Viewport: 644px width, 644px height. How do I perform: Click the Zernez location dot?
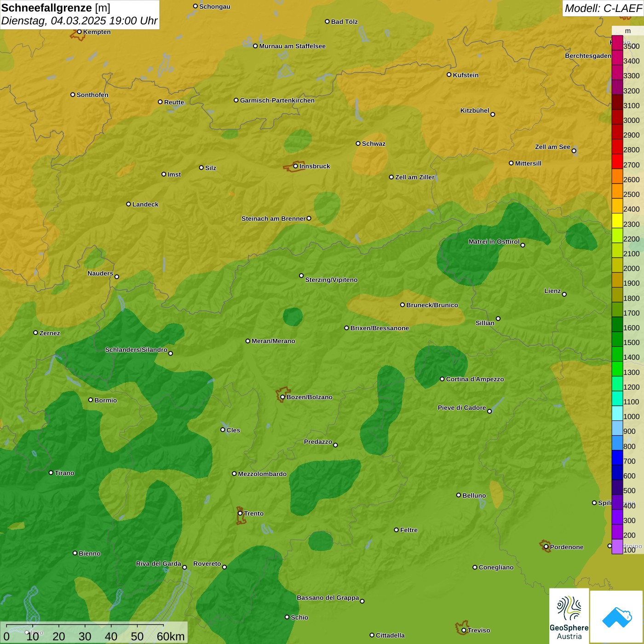click(35, 333)
